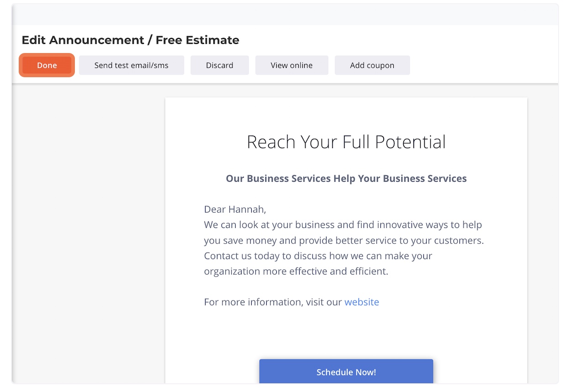This screenshot has height=392, width=570.
Task: Follow the blue website link
Action: 362,302
